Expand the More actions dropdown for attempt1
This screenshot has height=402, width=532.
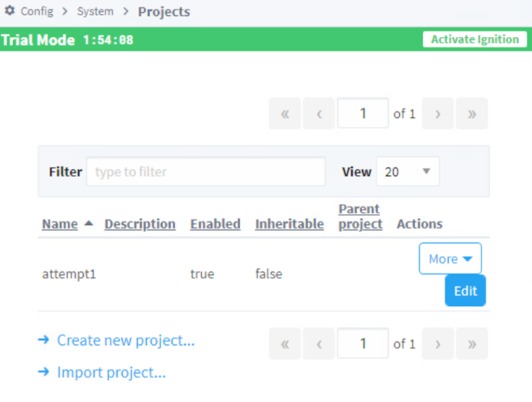(450, 259)
